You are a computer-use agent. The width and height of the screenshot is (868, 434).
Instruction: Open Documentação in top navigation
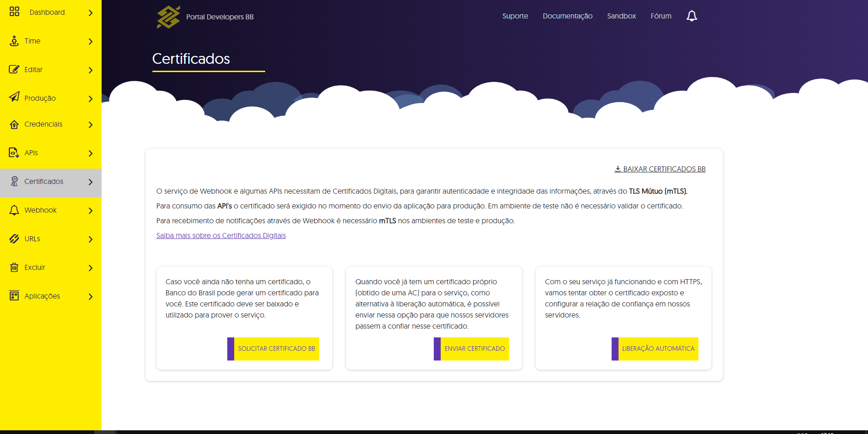(567, 16)
